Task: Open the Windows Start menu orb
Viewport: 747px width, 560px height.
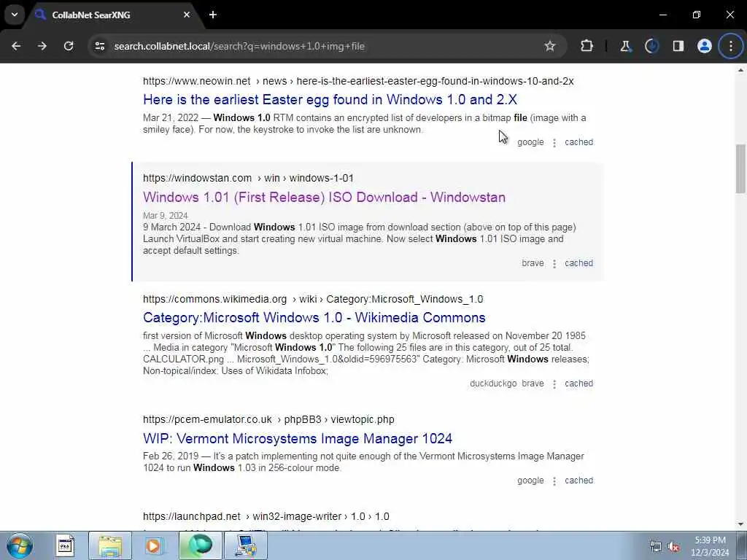Action: 20,545
